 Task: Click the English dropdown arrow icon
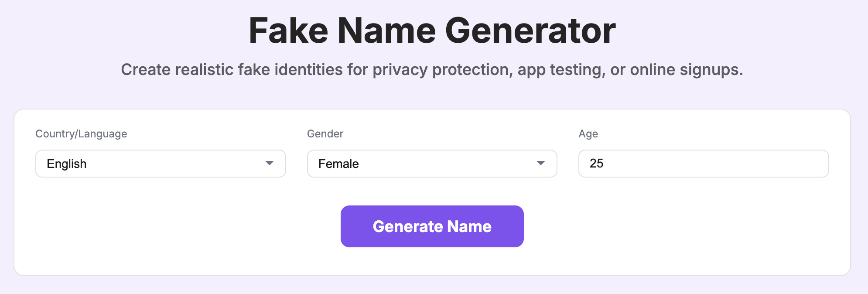[270, 163]
